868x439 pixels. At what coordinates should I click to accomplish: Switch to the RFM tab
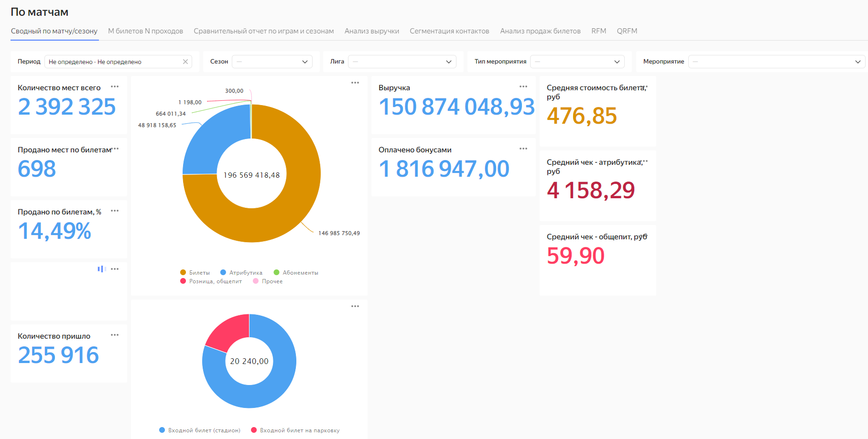point(598,31)
